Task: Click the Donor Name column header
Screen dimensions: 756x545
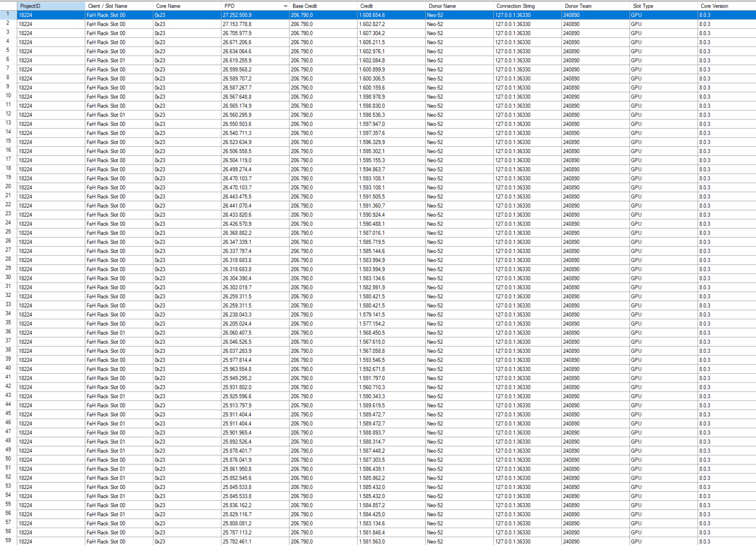Action: 442,6
